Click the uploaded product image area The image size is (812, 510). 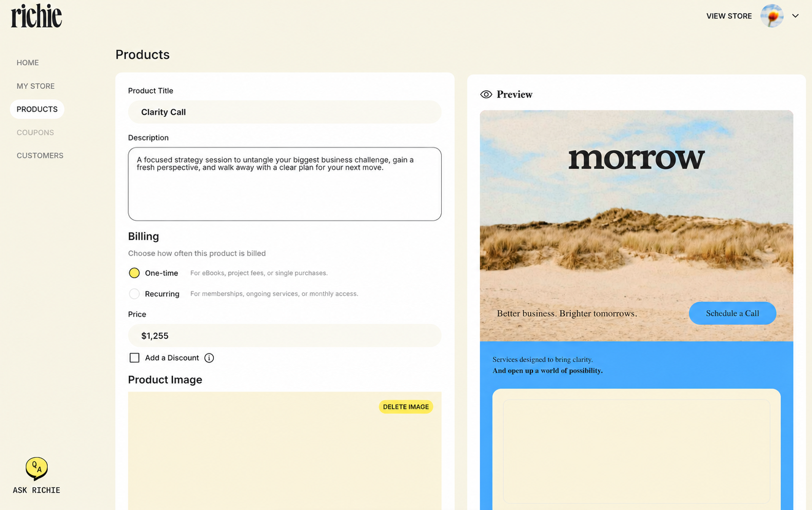[285, 451]
